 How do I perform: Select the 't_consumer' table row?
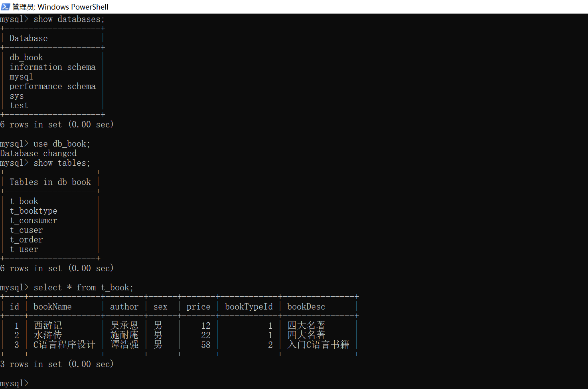pos(34,220)
